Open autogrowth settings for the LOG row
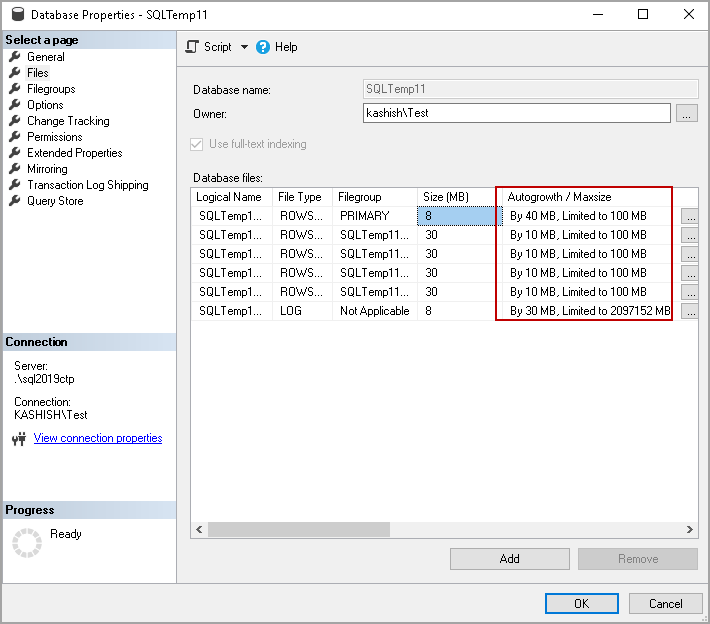Viewport: 710px width, 624px height. 690,311
